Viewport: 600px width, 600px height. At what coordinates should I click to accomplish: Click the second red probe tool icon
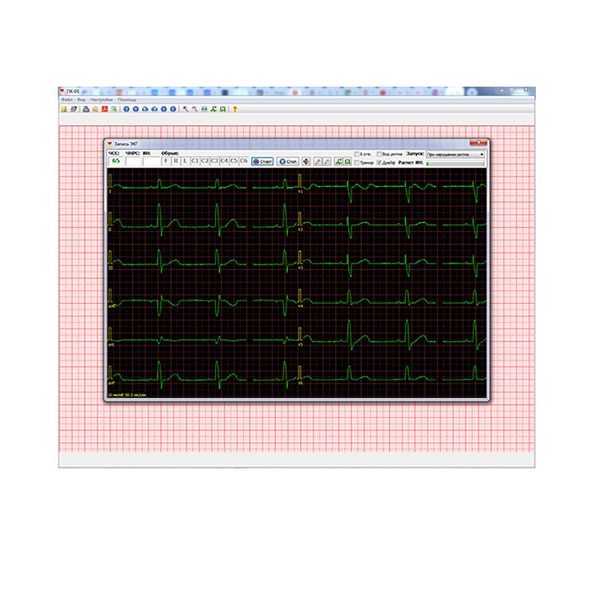pos(326,161)
